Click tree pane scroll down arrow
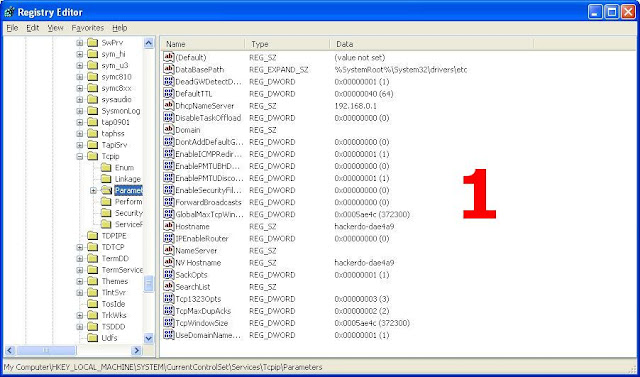Screen dimensions: 640x377 pos(149,338)
